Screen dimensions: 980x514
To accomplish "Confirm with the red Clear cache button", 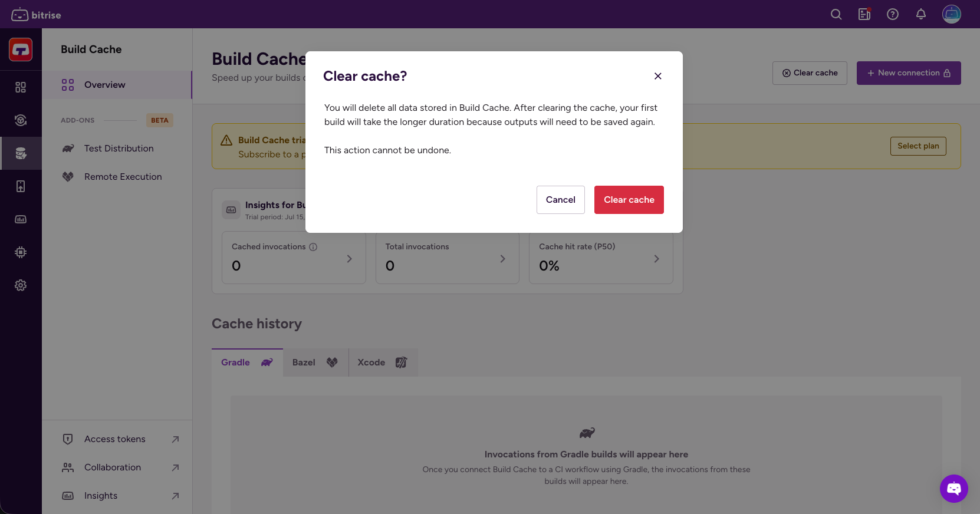I will pyautogui.click(x=629, y=200).
